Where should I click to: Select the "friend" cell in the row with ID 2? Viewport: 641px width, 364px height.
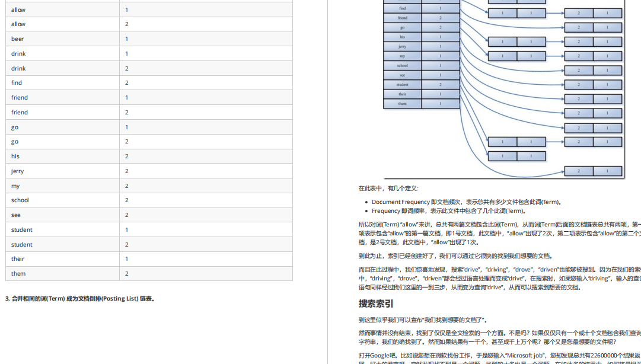pos(62,113)
